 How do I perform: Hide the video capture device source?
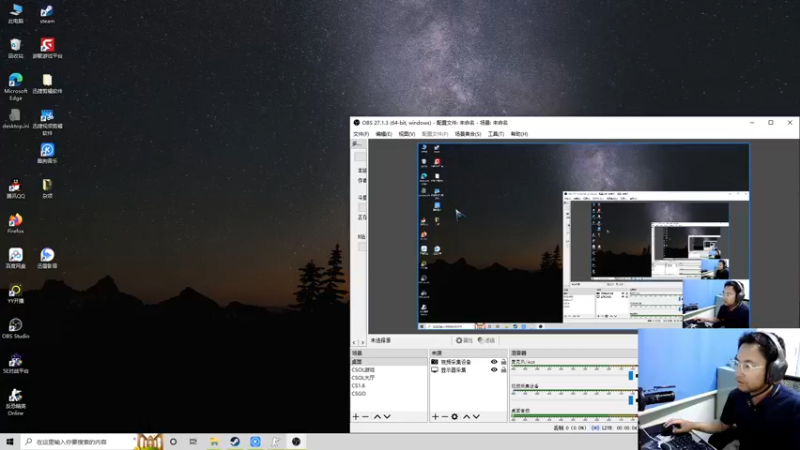494,362
